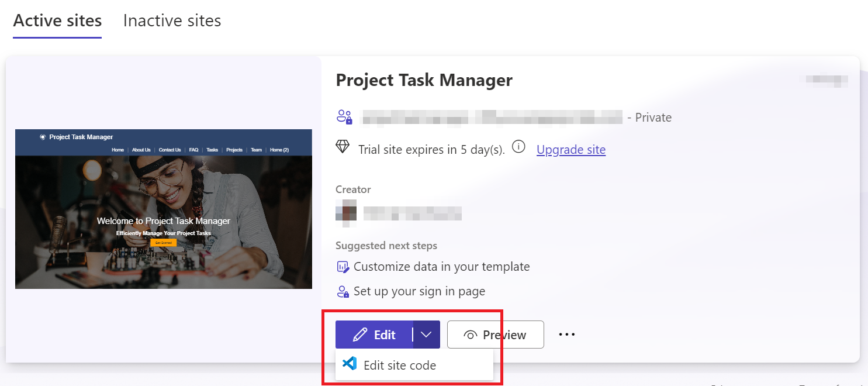Click the info icon near trial expiry
The width and height of the screenshot is (868, 386).
point(518,147)
